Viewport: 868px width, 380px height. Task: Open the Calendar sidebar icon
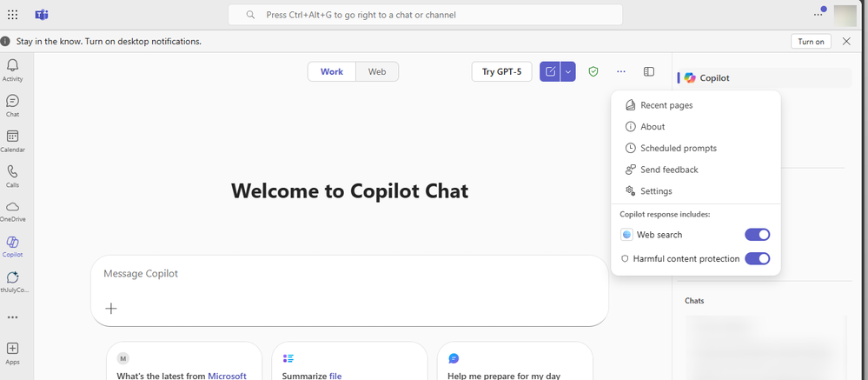(12, 137)
